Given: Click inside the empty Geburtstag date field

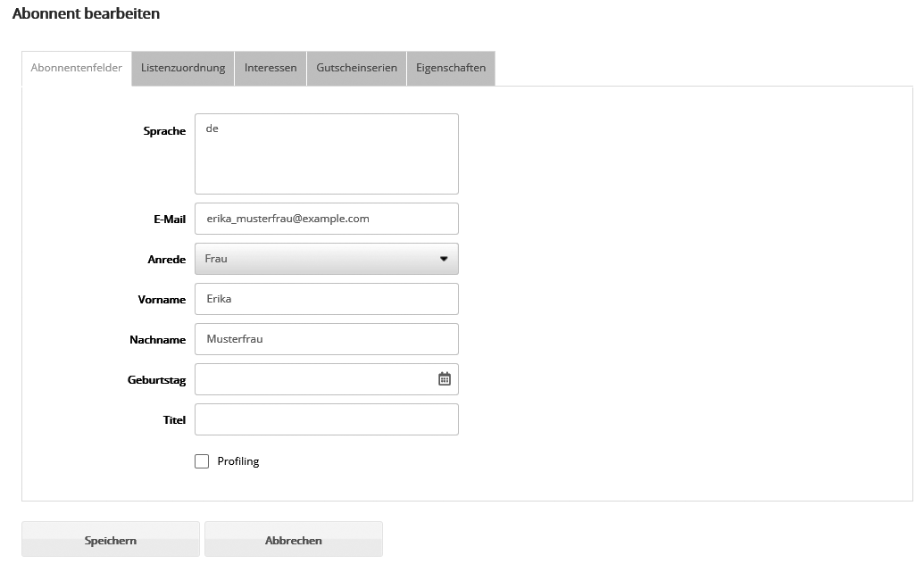Looking at the screenshot, I should pyautogui.click(x=312, y=379).
